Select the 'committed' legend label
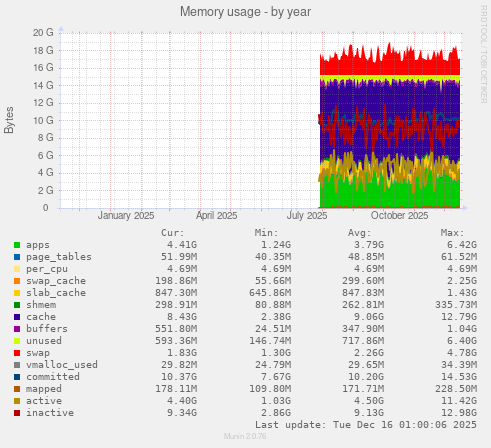The height and width of the screenshot is (448, 491). click(x=53, y=377)
